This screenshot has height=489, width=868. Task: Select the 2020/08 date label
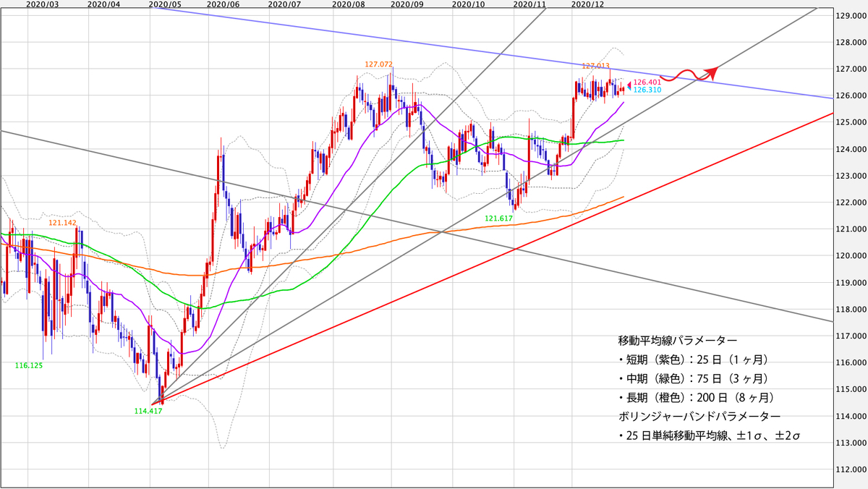[347, 4]
